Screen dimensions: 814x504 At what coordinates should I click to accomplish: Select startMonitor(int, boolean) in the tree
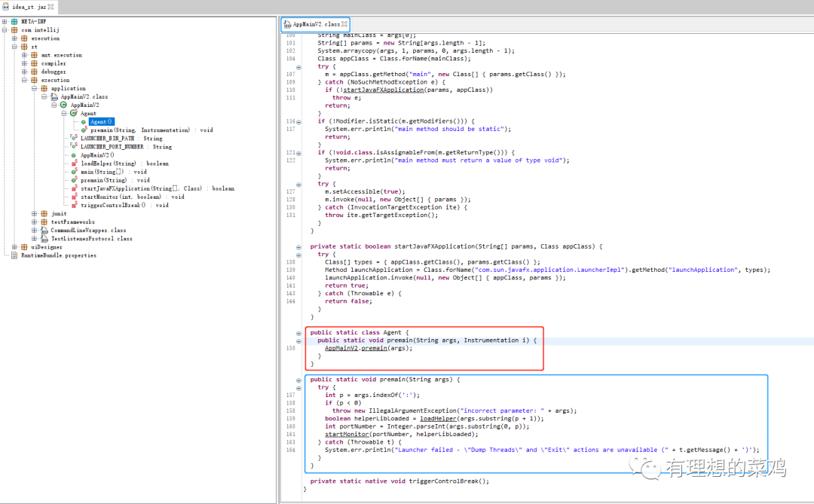132,197
